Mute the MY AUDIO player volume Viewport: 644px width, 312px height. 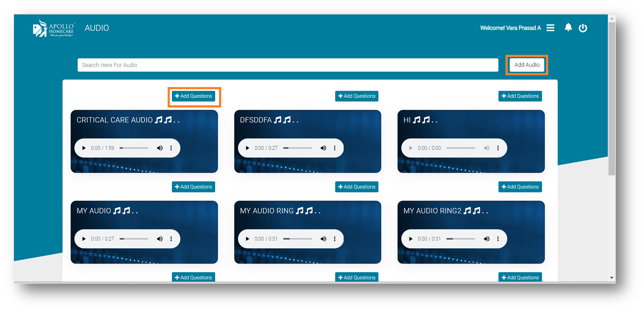(x=160, y=239)
